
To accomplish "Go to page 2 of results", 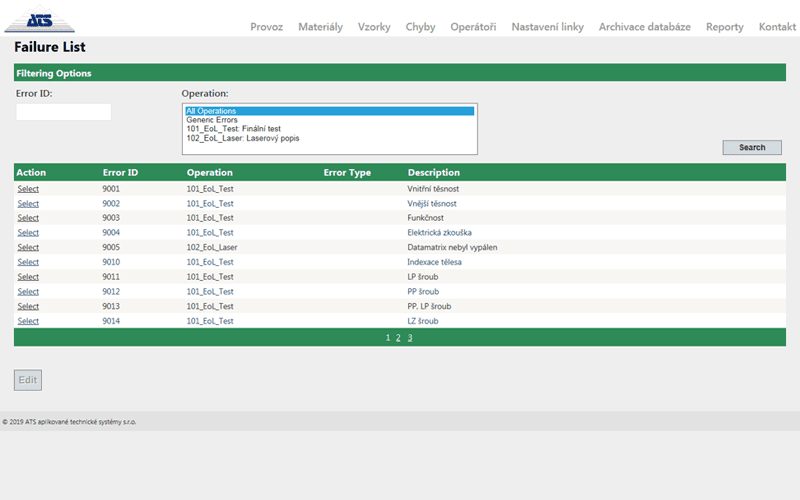I will (398, 338).
